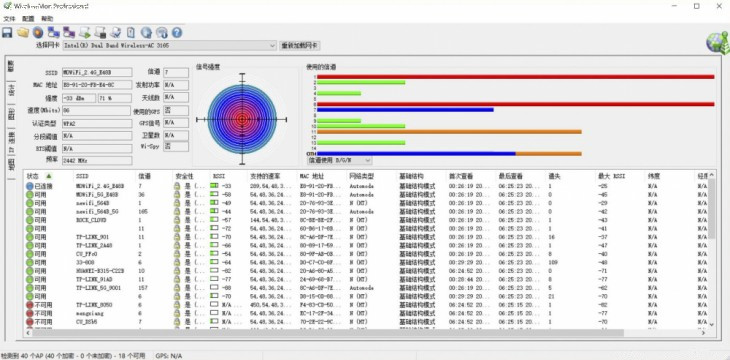Click the lock icon in ROCK_CLOUD row
The height and width of the screenshot is (360, 730).
[x=177, y=220]
